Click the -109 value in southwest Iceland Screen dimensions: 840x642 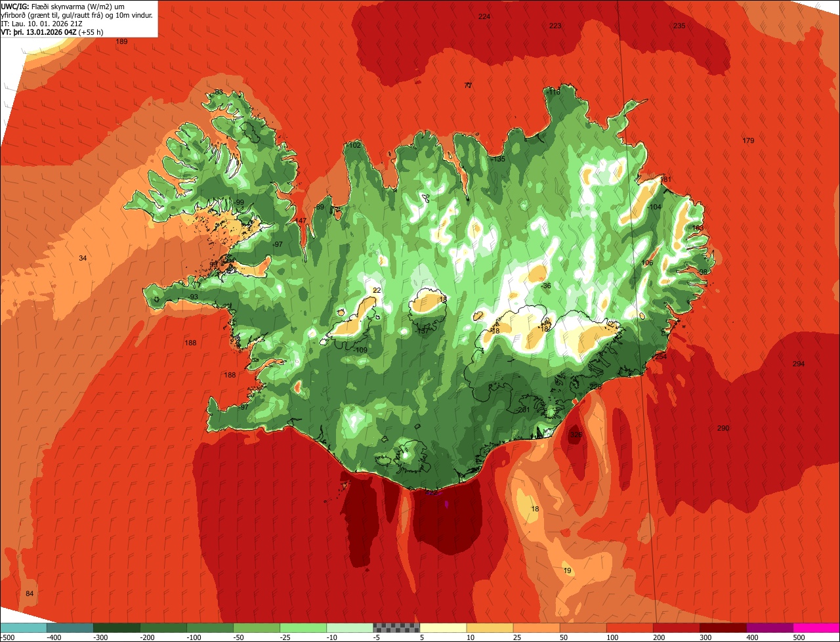click(361, 350)
